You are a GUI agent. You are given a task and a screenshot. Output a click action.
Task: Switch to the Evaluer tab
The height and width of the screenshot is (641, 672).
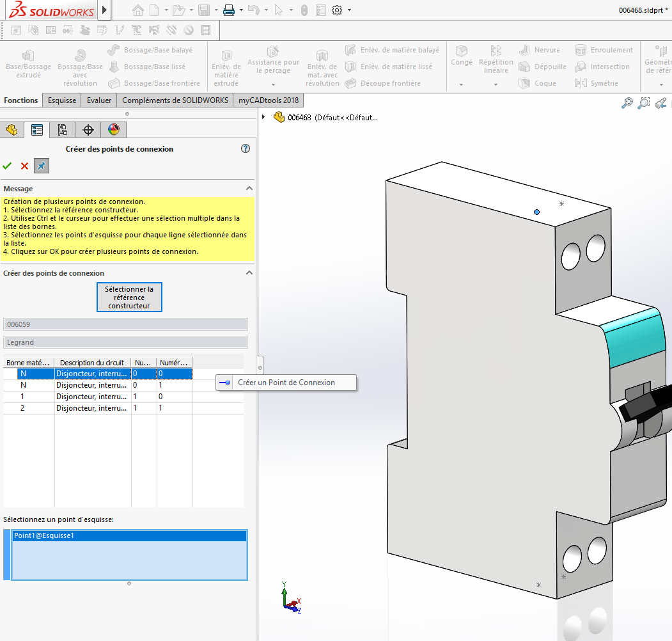(x=99, y=100)
